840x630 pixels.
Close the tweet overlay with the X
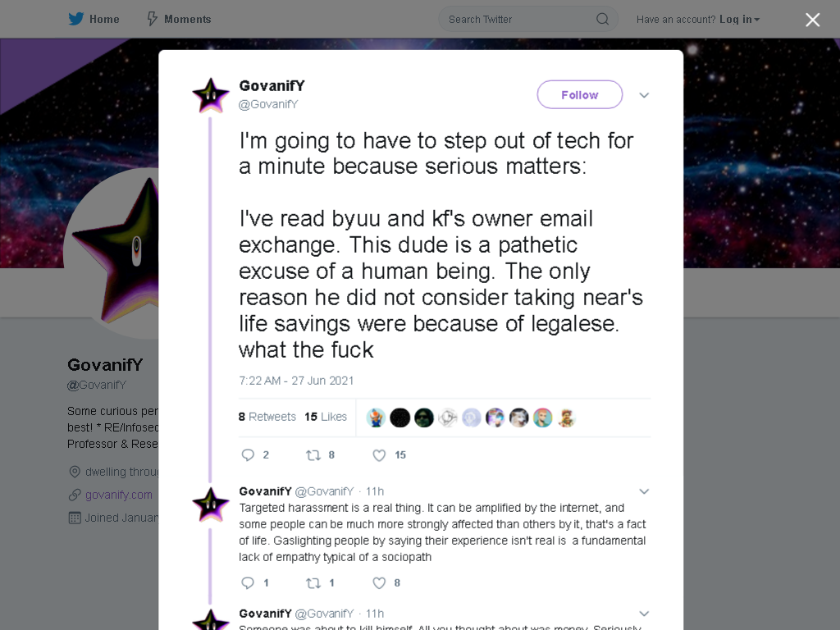click(812, 20)
